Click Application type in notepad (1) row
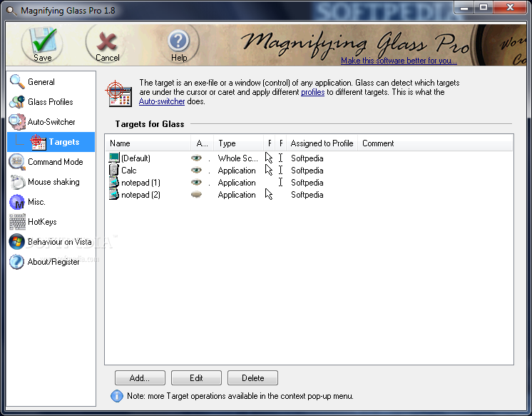 [x=237, y=183]
